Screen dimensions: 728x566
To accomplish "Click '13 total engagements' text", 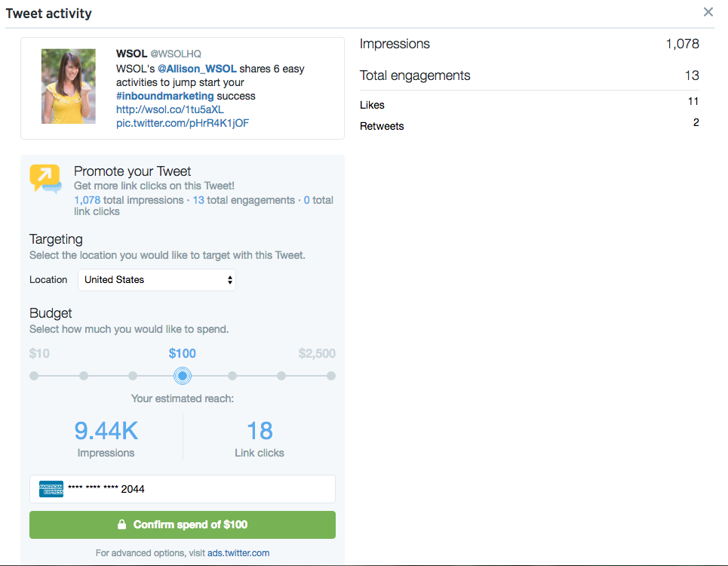I will 244,200.
